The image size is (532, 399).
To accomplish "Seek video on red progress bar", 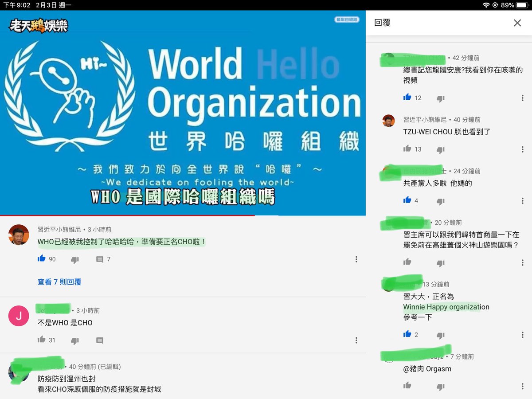I will [127, 215].
